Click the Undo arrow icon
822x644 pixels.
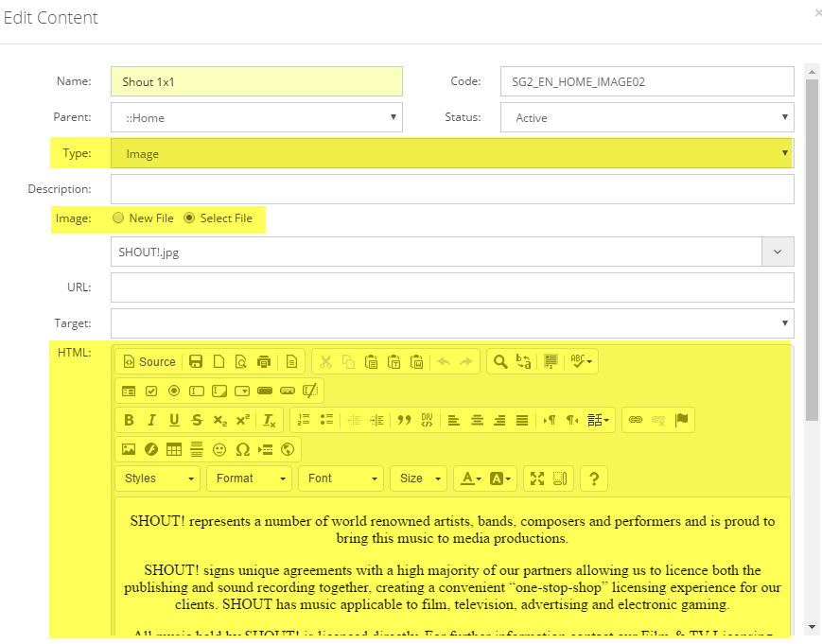pos(444,361)
